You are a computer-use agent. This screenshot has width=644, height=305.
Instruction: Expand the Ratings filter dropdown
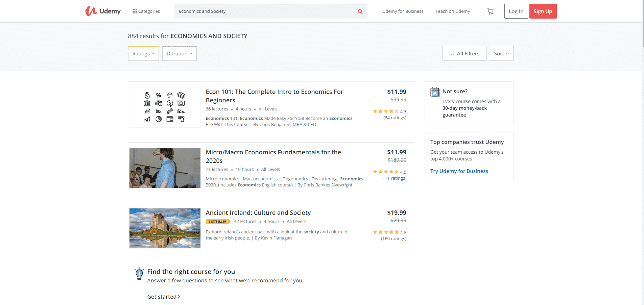[143, 53]
